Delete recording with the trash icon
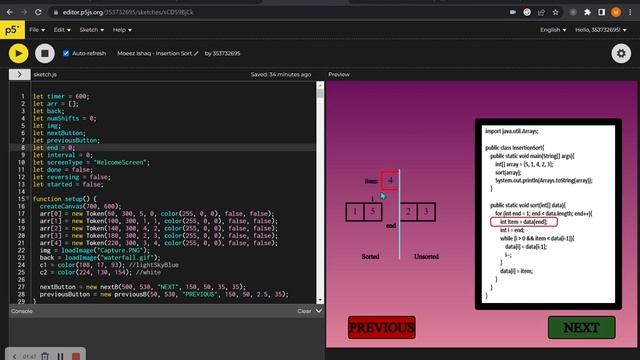The image size is (640, 360). pos(45,356)
